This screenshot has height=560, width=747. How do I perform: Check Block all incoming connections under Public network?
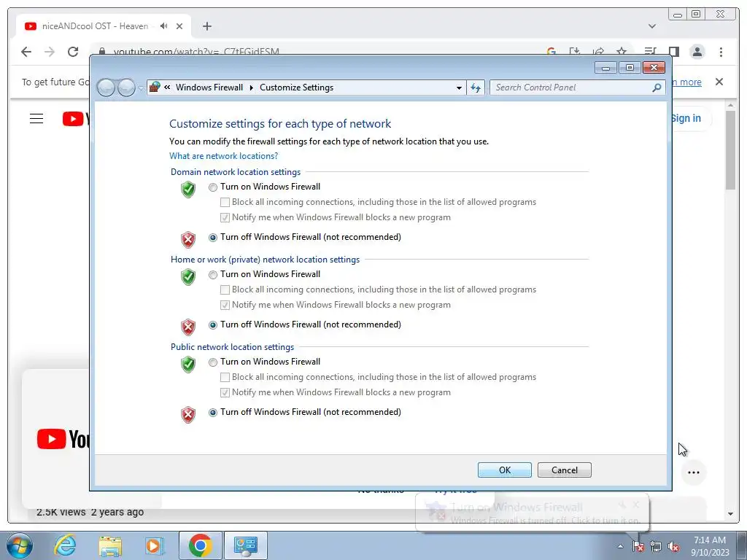(225, 378)
